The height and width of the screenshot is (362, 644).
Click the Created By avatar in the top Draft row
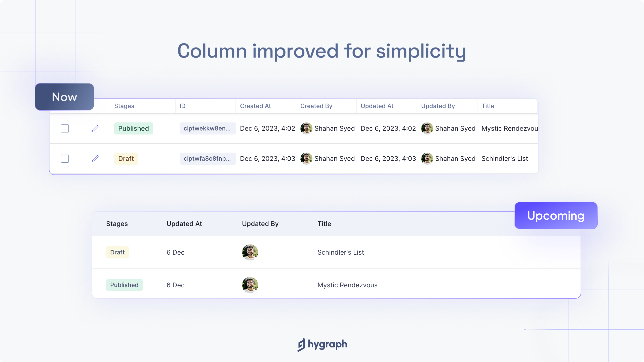(x=306, y=159)
